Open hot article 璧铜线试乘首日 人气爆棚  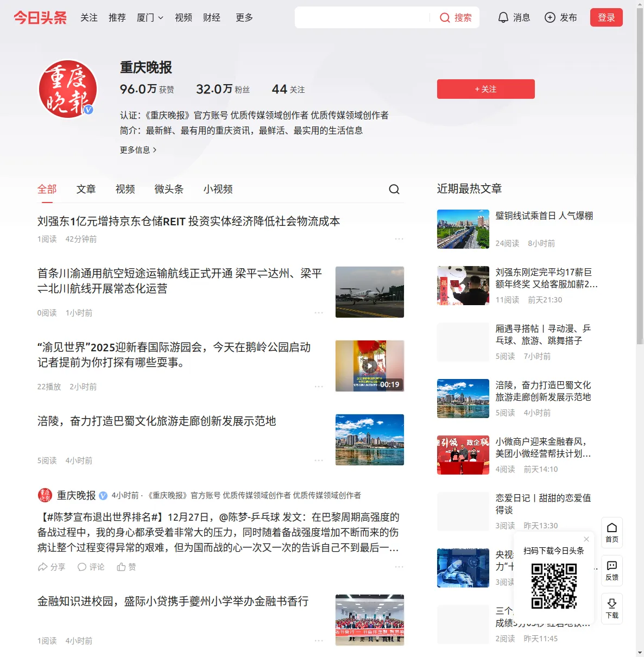click(x=545, y=216)
